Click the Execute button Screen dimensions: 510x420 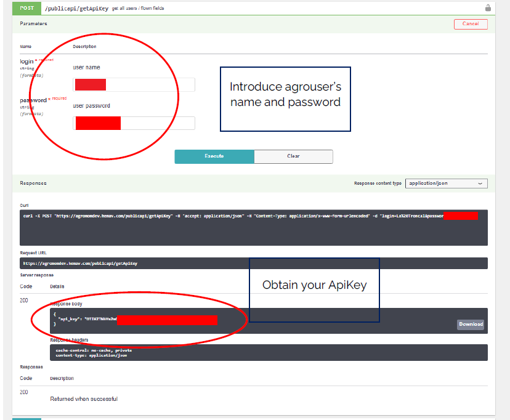pos(214,156)
